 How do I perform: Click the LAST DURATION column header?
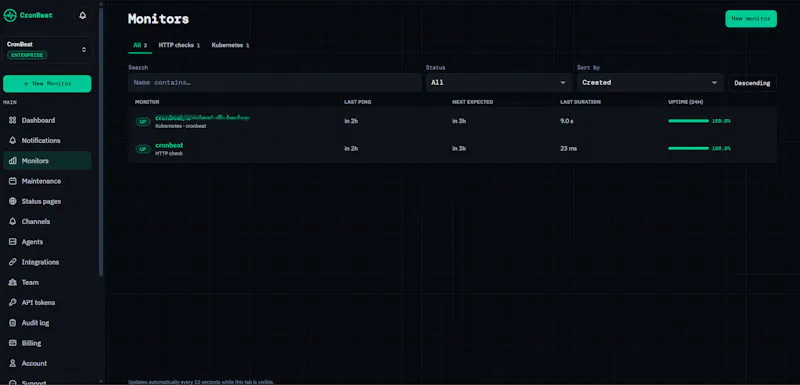tap(580, 102)
